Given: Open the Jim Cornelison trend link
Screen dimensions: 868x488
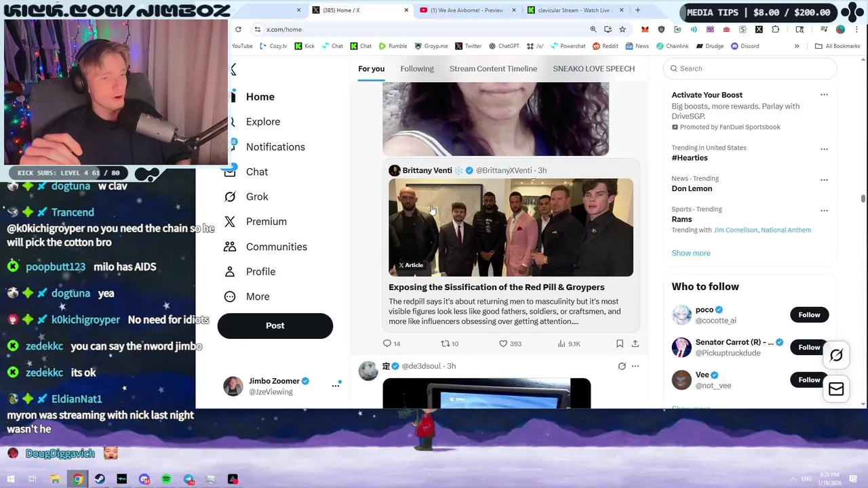Looking at the screenshot, I should pyautogui.click(x=736, y=230).
